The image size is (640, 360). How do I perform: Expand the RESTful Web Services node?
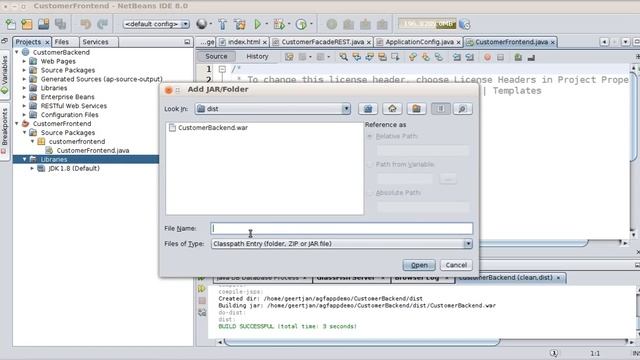(24, 106)
